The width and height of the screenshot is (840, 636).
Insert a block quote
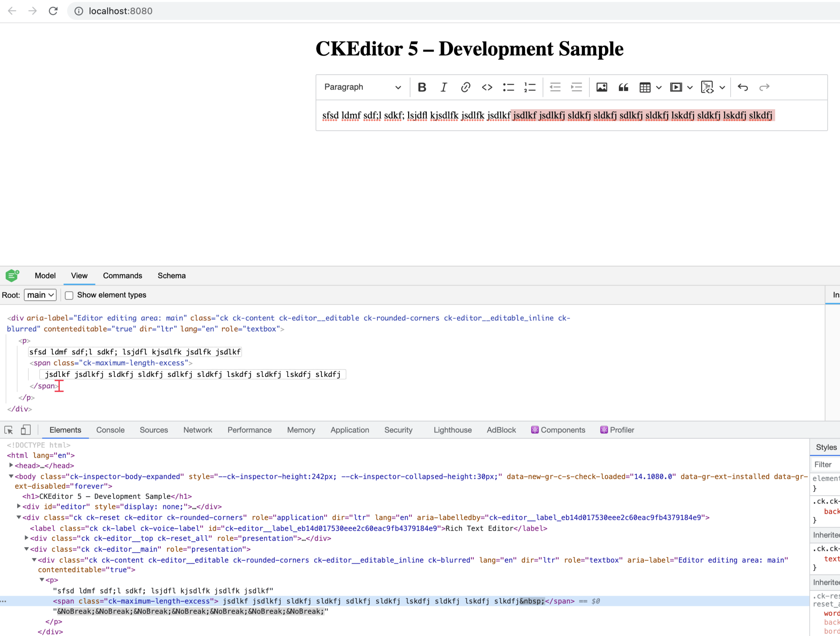point(623,87)
